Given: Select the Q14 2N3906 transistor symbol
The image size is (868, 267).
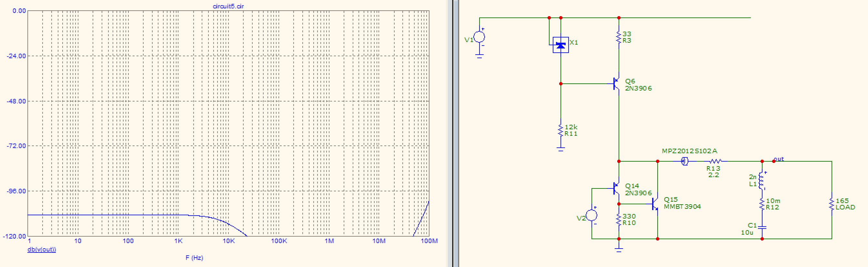Looking at the screenshot, I should (617, 189).
